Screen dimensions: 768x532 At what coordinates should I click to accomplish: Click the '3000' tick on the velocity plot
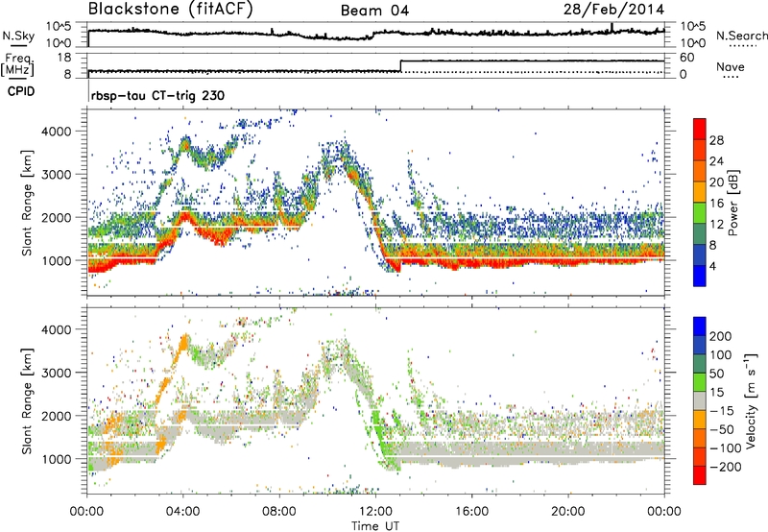[57, 373]
